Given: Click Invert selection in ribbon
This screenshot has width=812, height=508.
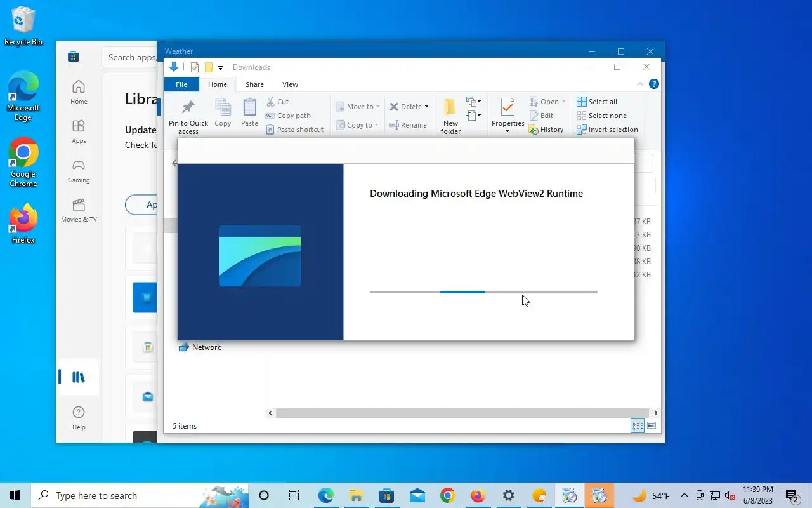Looking at the screenshot, I should coord(607,130).
